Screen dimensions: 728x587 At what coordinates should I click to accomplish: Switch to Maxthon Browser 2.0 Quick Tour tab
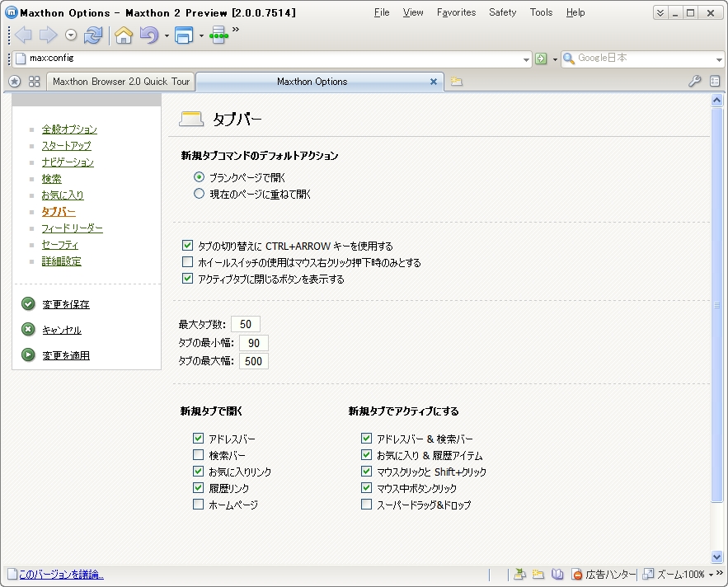(120, 82)
